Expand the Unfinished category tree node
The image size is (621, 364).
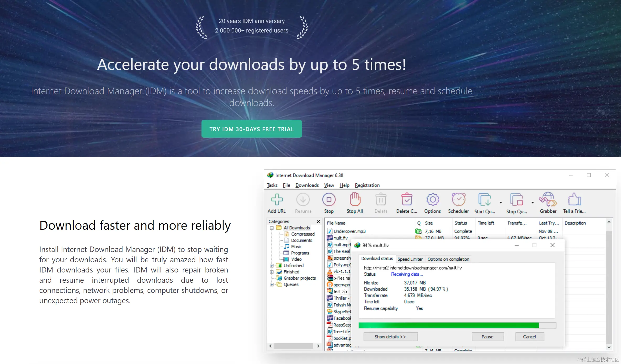(272, 266)
